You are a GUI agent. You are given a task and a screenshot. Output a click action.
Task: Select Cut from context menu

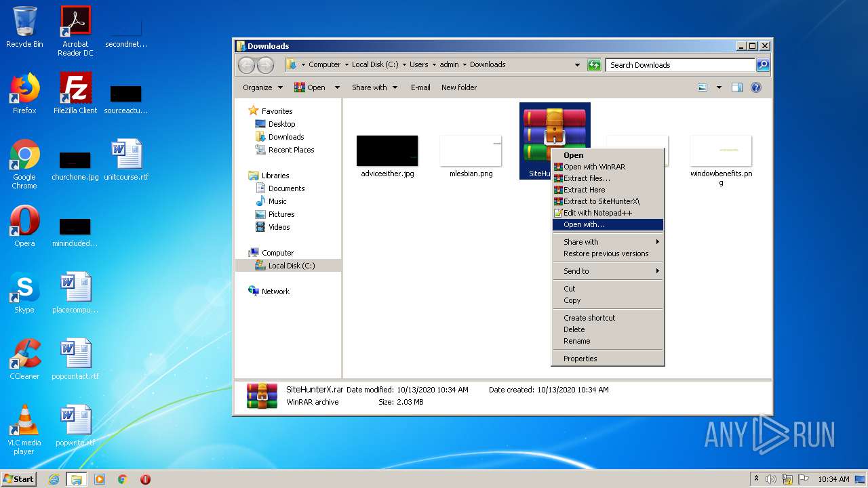point(608,289)
